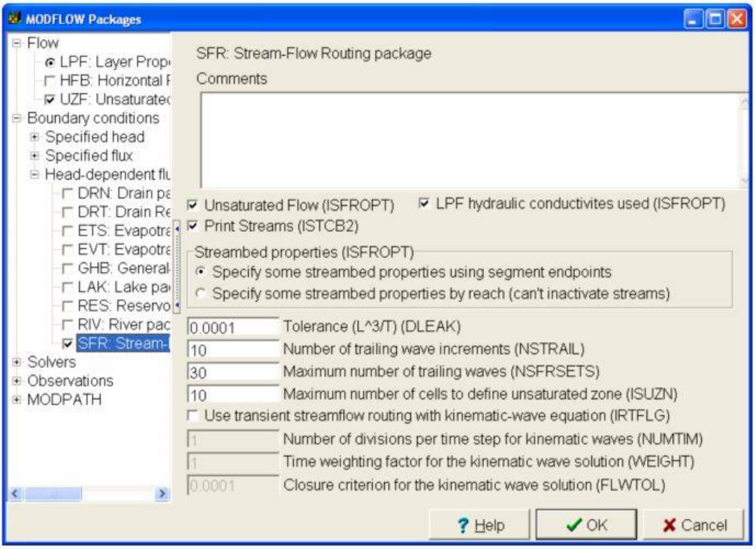This screenshot has width=756, height=549.
Task: Click the splitter handle between panels
Action: [177, 267]
